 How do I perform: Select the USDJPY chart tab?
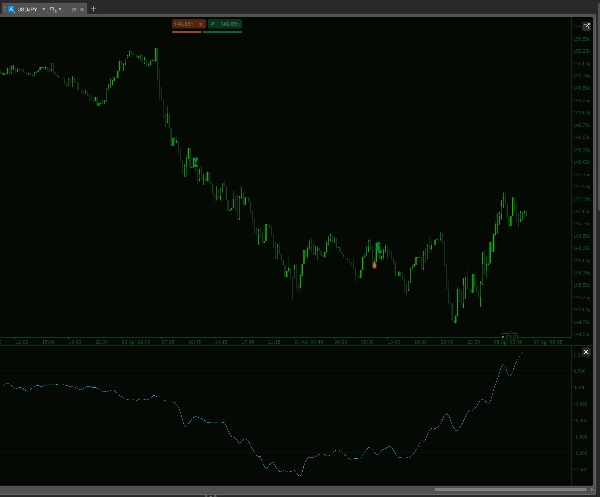[44, 9]
